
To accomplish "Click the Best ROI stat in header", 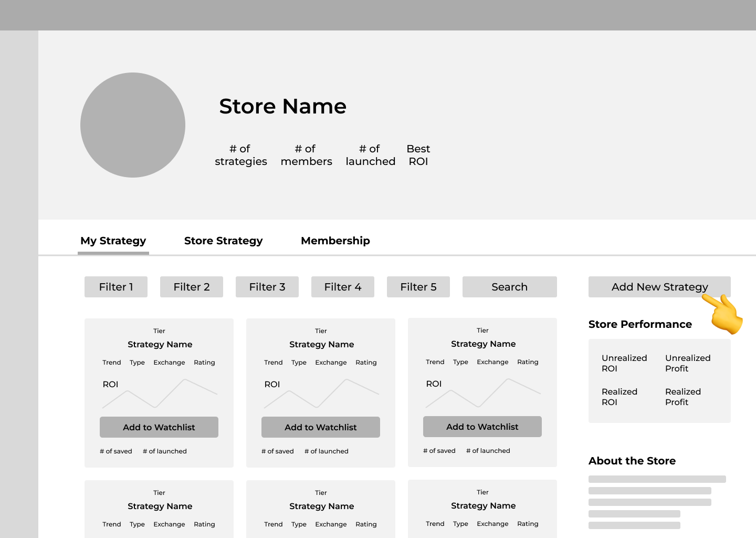I will [418, 155].
